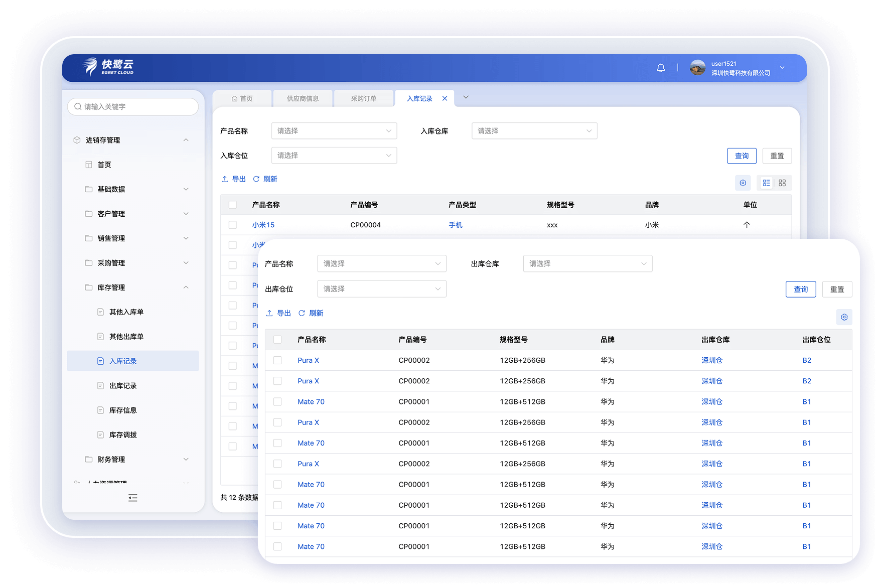Open the 入库仓库 dropdown

tap(534, 131)
